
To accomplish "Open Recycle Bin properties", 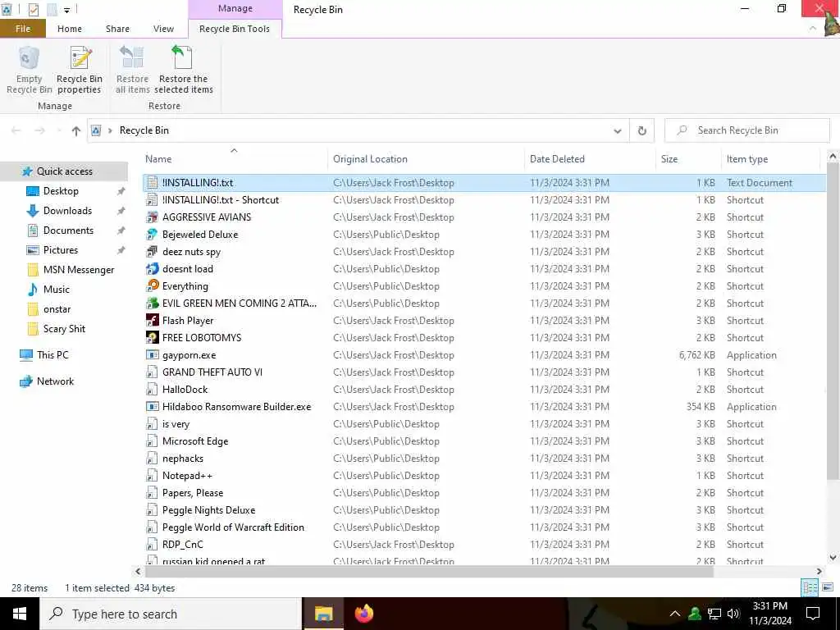I will (x=80, y=71).
